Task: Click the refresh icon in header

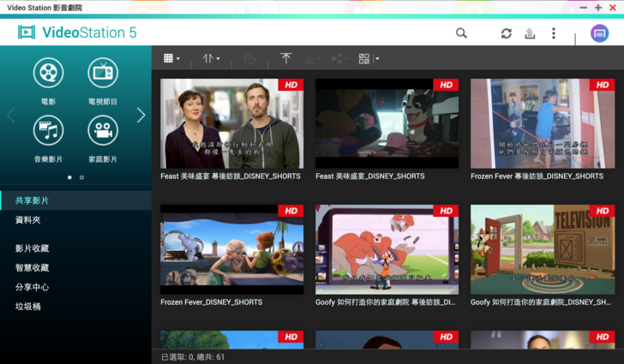Action: tap(507, 33)
